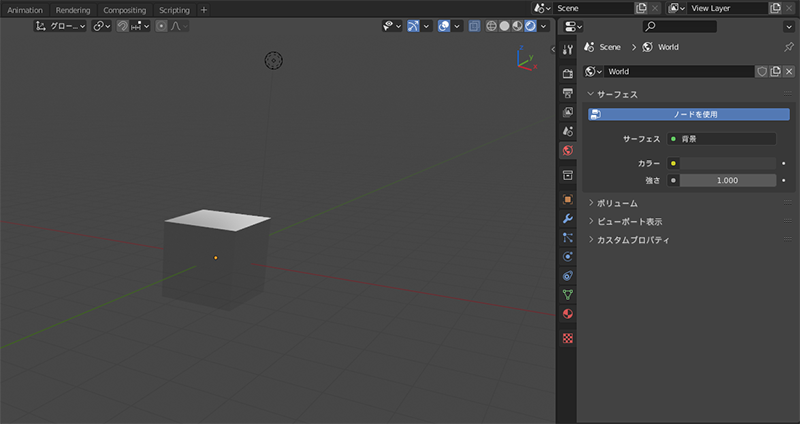Toggle X-ray view in viewport header

tap(475, 26)
